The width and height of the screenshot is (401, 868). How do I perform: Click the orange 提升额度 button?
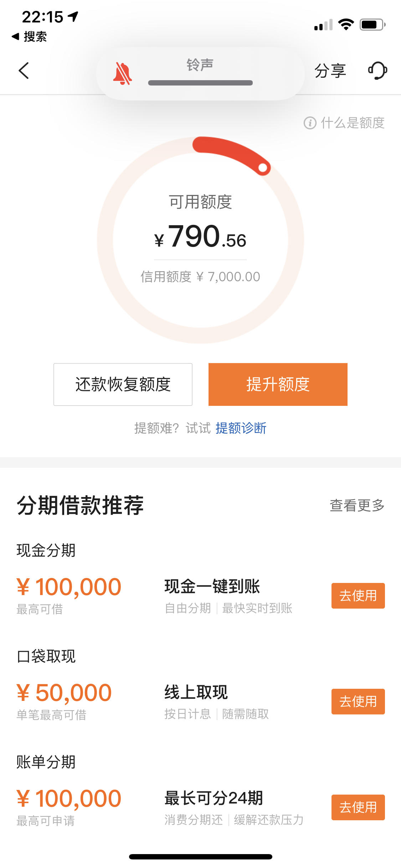[278, 384]
